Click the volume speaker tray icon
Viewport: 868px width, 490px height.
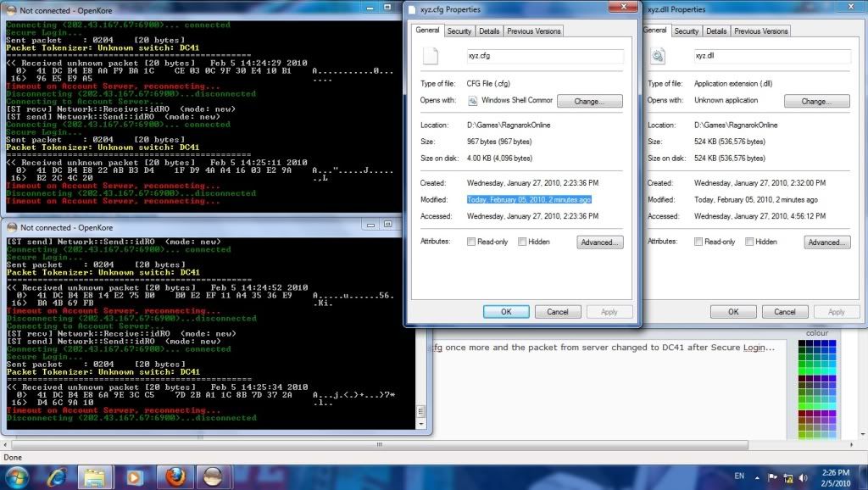804,477
